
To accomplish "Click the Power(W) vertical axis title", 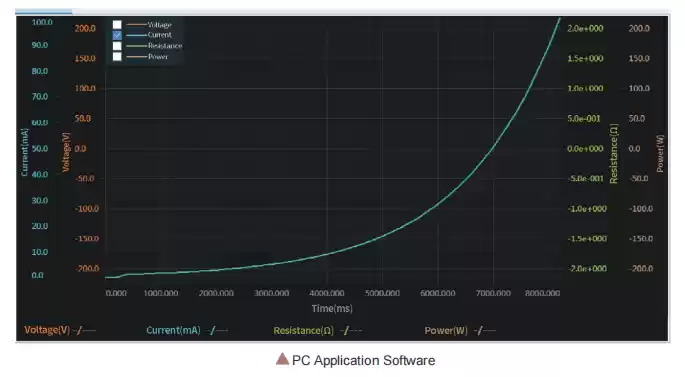I will pos(660,153).
